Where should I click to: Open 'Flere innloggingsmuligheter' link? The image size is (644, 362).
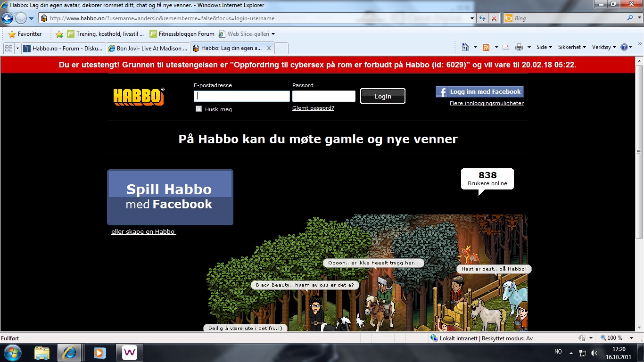coord(487,103)
